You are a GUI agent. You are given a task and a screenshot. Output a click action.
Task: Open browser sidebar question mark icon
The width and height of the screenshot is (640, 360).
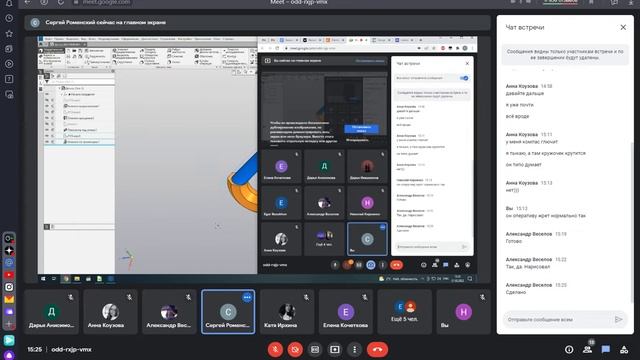pyautogui.click(x=9, y=79)
